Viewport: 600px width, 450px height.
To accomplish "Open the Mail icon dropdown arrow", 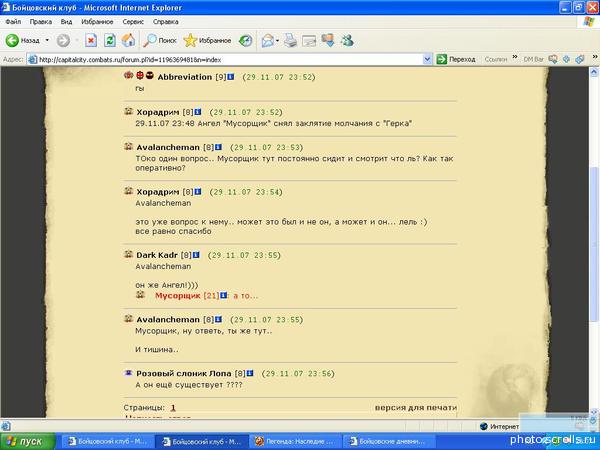I will point(277,41).
